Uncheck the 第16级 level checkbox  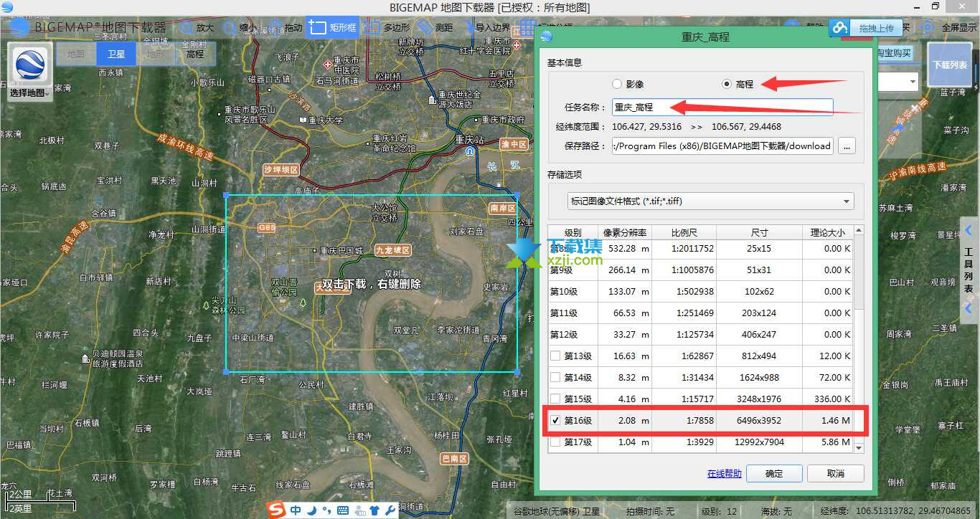coord(555,421)
